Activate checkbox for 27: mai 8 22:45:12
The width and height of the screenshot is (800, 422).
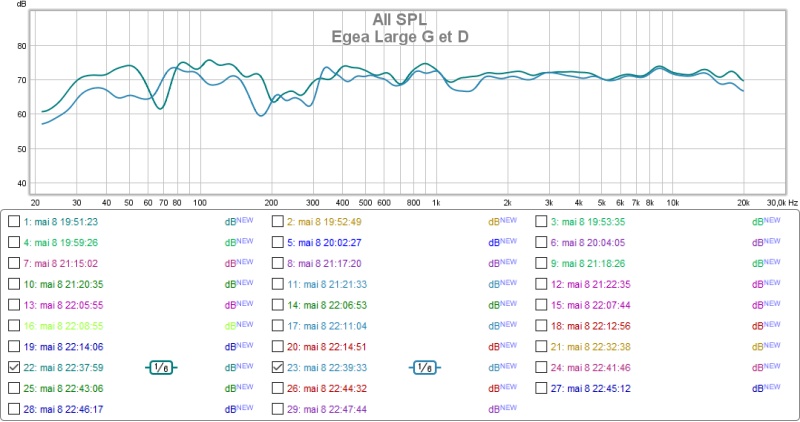pyautogui.click(x=541, y=388)
